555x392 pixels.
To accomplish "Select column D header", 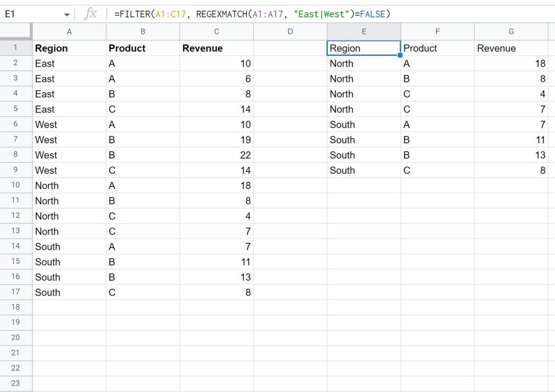I will 290,31.
